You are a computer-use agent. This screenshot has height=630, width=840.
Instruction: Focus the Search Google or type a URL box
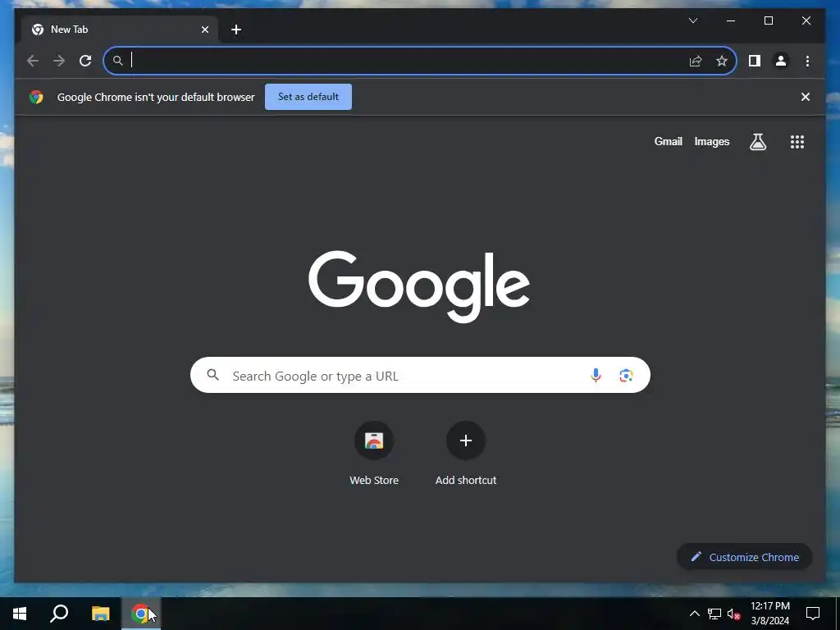pyautogui.click(x=420, y=375)
